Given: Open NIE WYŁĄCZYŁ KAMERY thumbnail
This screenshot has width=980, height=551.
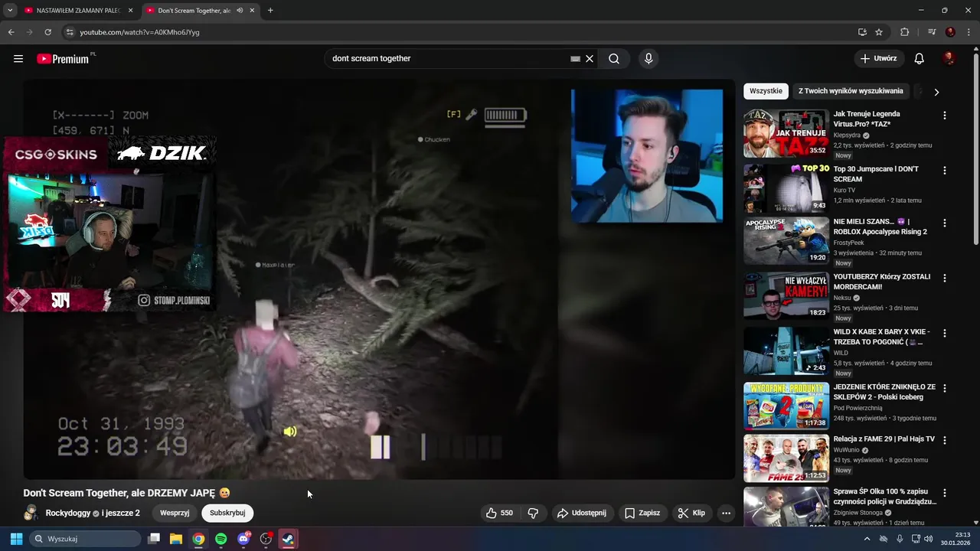Looking at the screenshot, I should click(x=786, y=295).
